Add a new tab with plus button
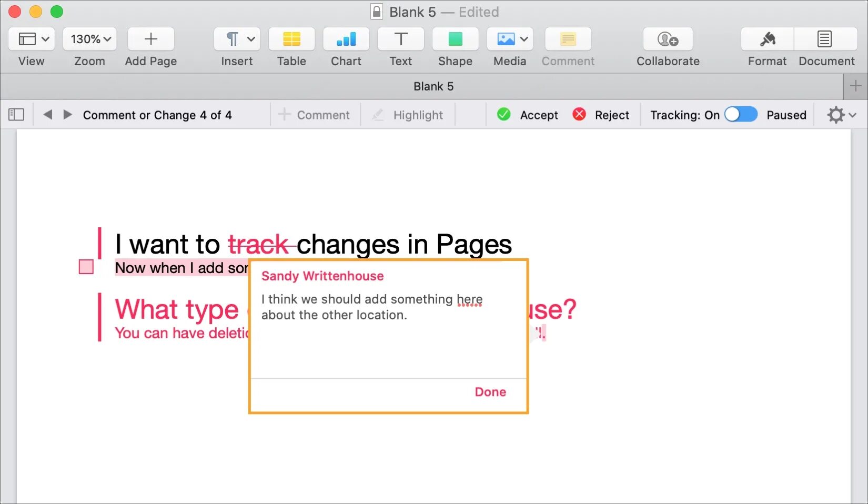 (x=855, y=86)
